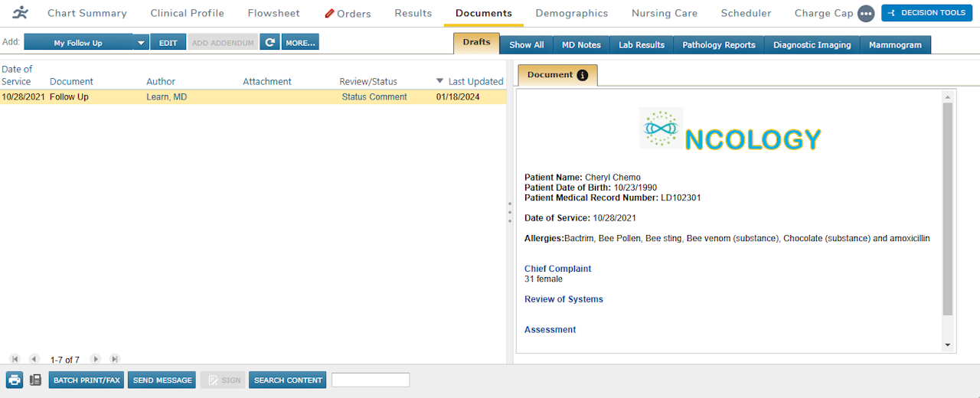Sort by Author column header
Screen dimensions: 980x398
161,81
